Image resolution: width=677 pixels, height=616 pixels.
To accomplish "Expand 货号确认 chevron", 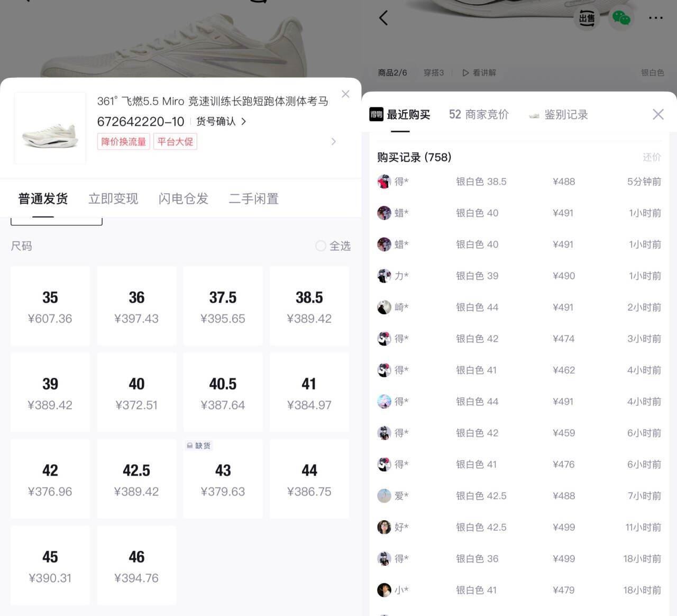I will pos(243,121).
